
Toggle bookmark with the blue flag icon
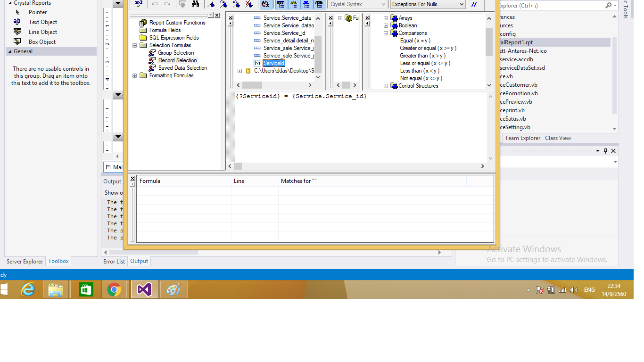211,4
